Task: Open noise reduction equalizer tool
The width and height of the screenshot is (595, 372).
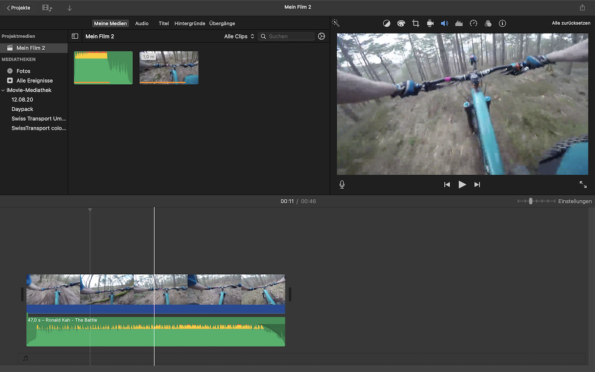Action: click(459, 23)
